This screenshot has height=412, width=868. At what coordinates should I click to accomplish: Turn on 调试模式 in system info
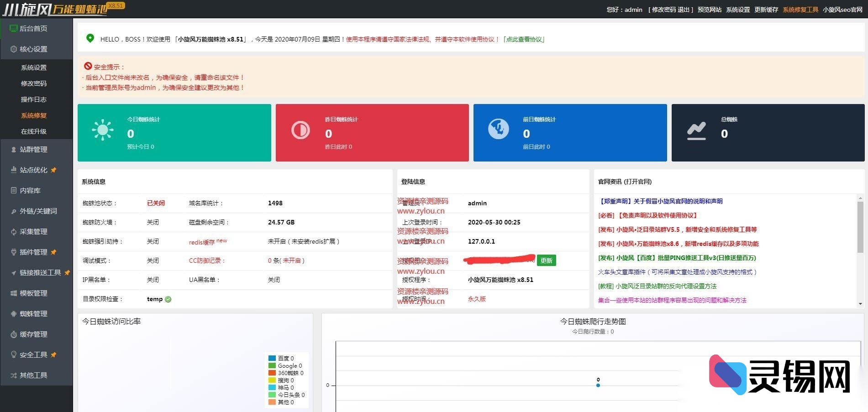pyautogui.click(x=153, y=261)
